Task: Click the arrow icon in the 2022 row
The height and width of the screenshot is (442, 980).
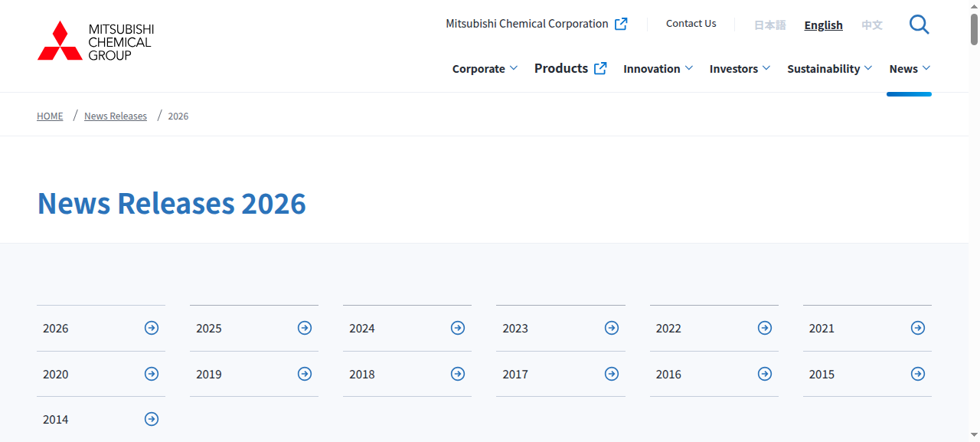Action: (x=765, y=328)
